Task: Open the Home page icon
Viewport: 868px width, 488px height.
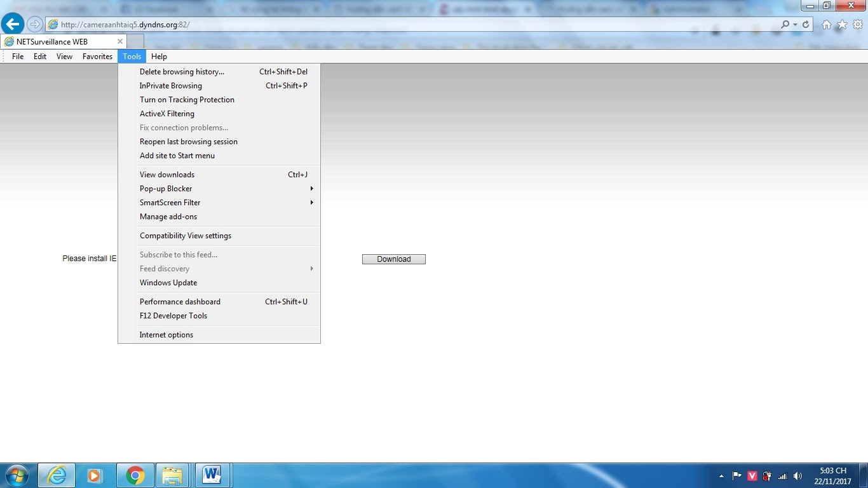Action: point(827,24)
